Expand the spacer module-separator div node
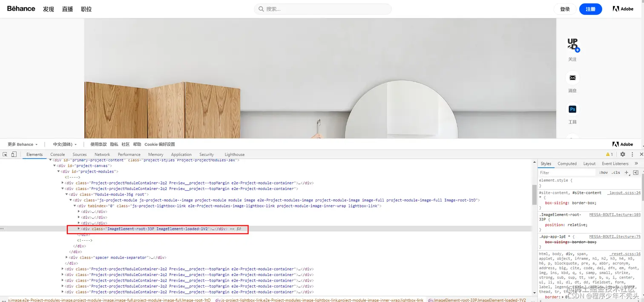Viewport: 644px width, 302px height. click(x=67, y=257)
